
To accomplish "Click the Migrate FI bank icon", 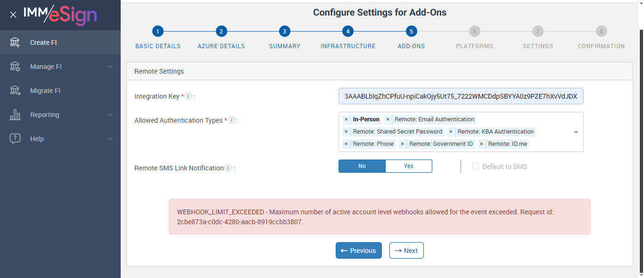I will (15, 91).
